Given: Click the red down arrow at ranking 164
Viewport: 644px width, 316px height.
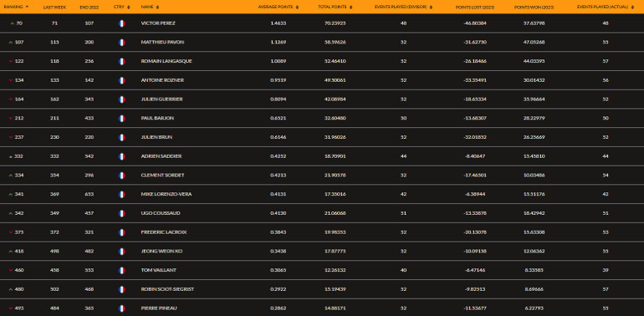Looking at the screenshot, I should pyautogui.click(x=10, y=99).
